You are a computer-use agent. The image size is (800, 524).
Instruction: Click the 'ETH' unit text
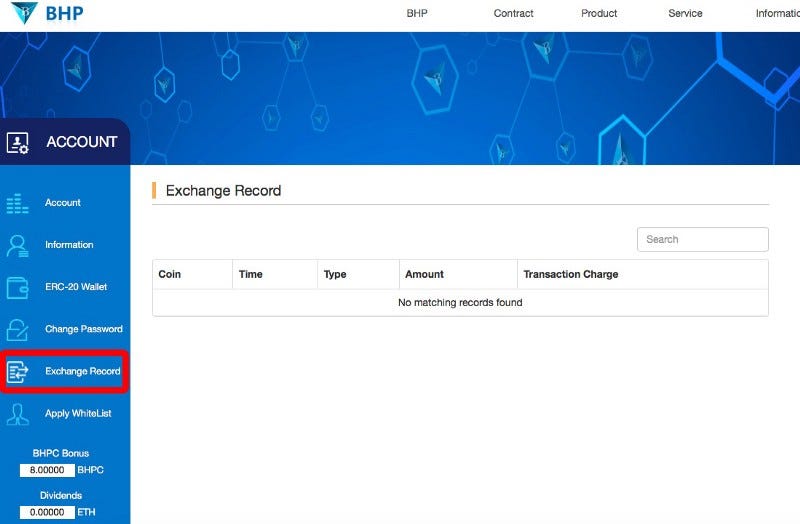(x=86, y=512)
